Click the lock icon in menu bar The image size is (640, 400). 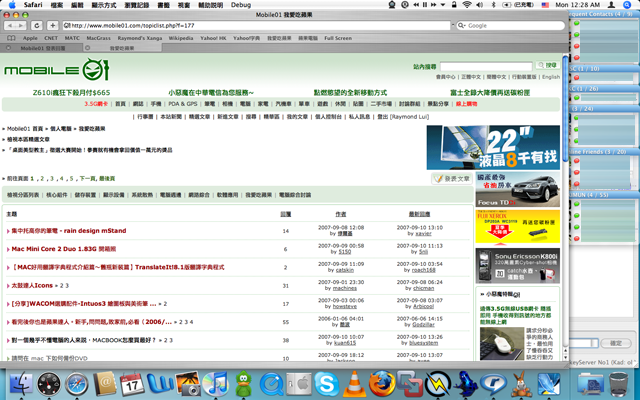pos(454,5)
